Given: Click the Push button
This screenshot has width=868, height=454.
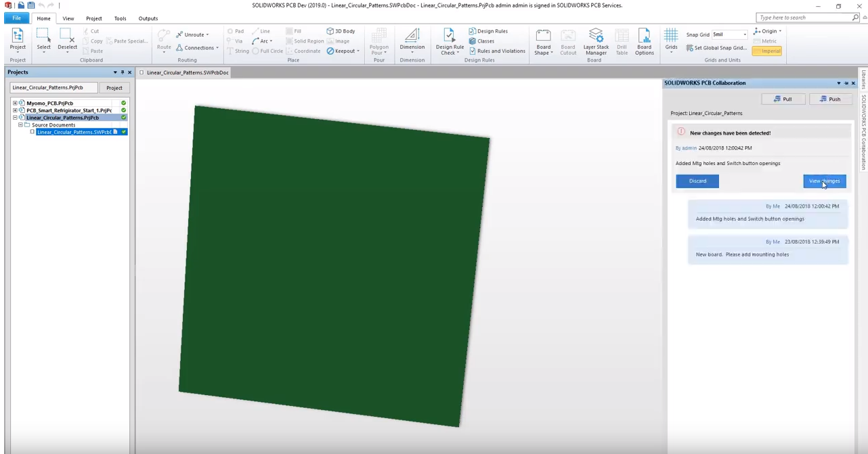Looking at the screenshot, I should (x=830, y=99).
